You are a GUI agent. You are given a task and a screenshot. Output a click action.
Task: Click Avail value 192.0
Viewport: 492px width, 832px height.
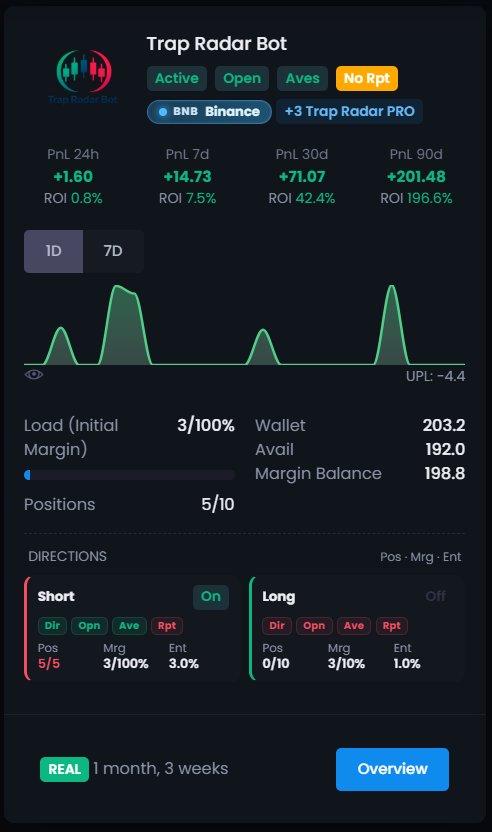[x=445, y=449]
